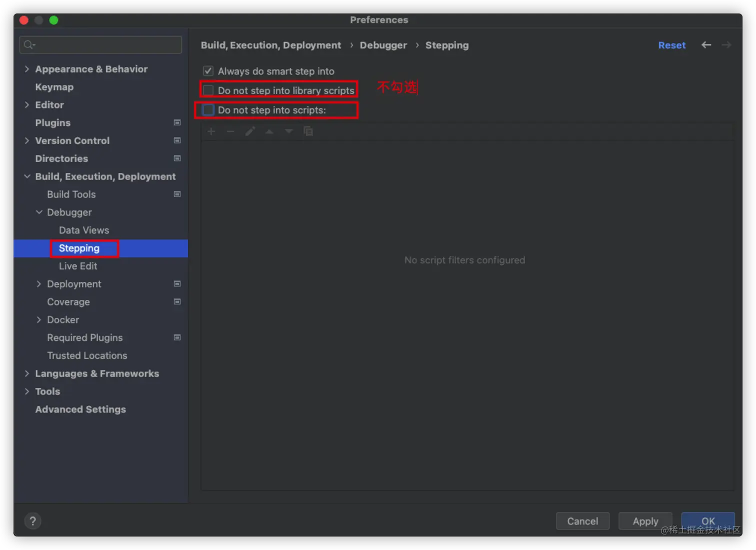
Task: Click the add script filter plus icon
Action: pos(211,131)
